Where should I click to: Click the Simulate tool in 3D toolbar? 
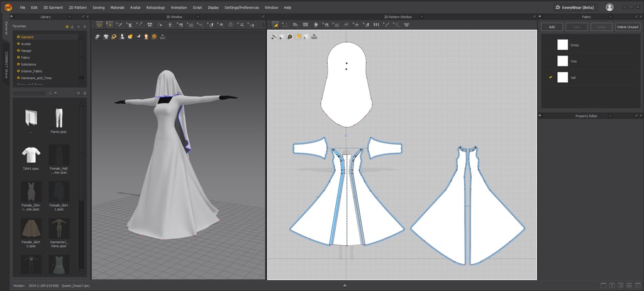99,25
